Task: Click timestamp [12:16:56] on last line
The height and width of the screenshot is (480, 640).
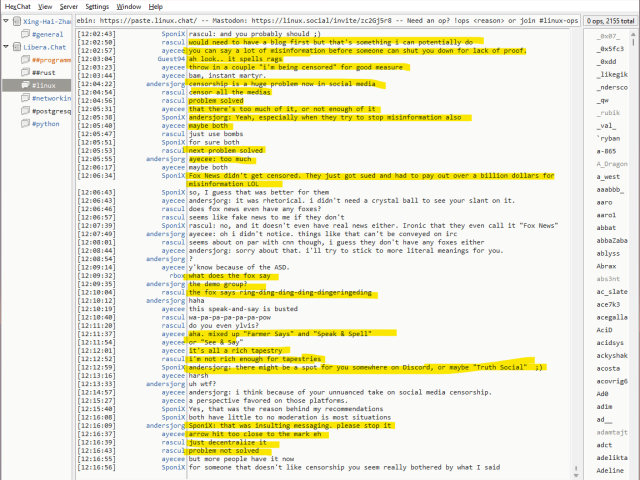Action: (x=96, y=467)
